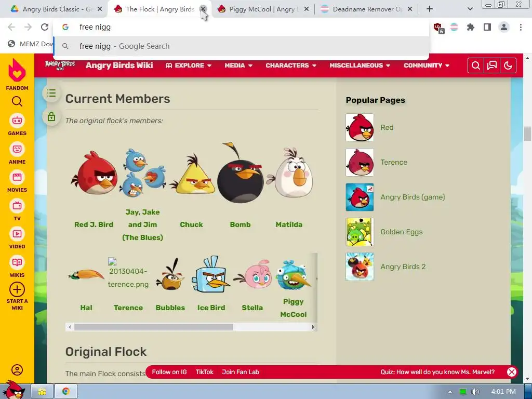The image size is (532, 399).
Task: Open Angry Birds (game) thumbnail in Popular Pages
Action: [360, 197]
